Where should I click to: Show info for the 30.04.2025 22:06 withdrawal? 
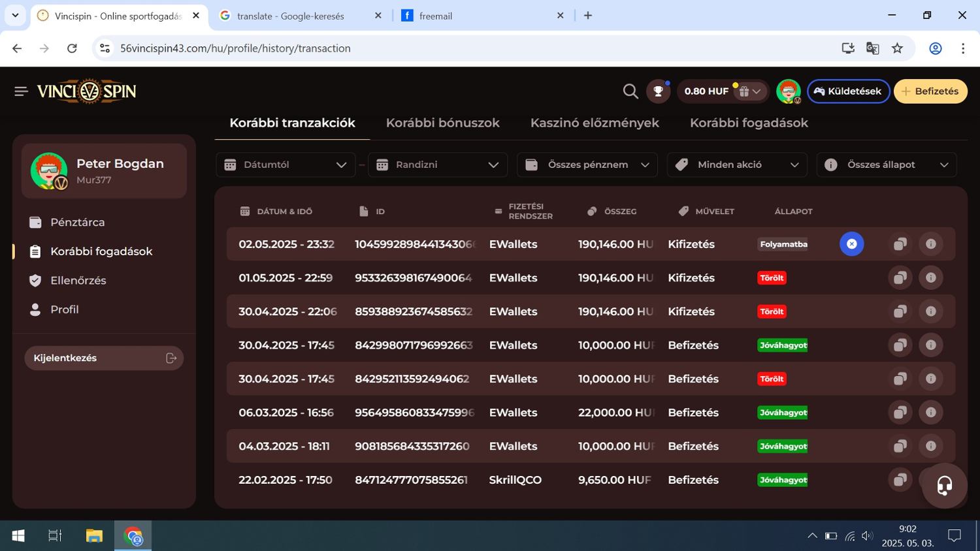(930, 311)
